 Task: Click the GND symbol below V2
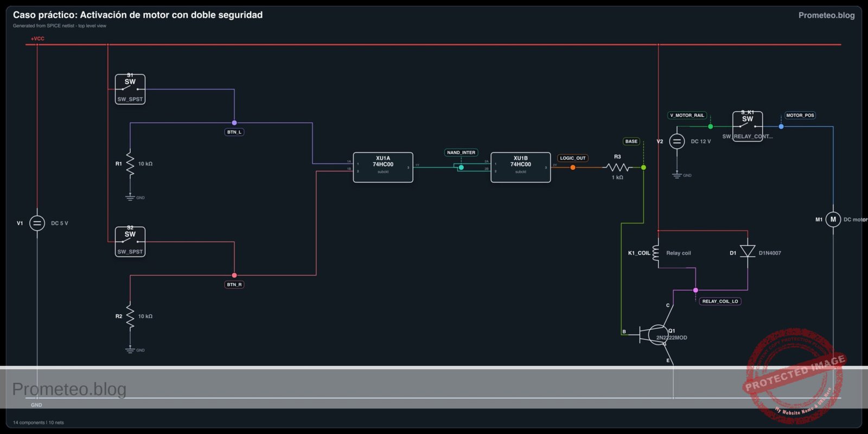point(677,175)
